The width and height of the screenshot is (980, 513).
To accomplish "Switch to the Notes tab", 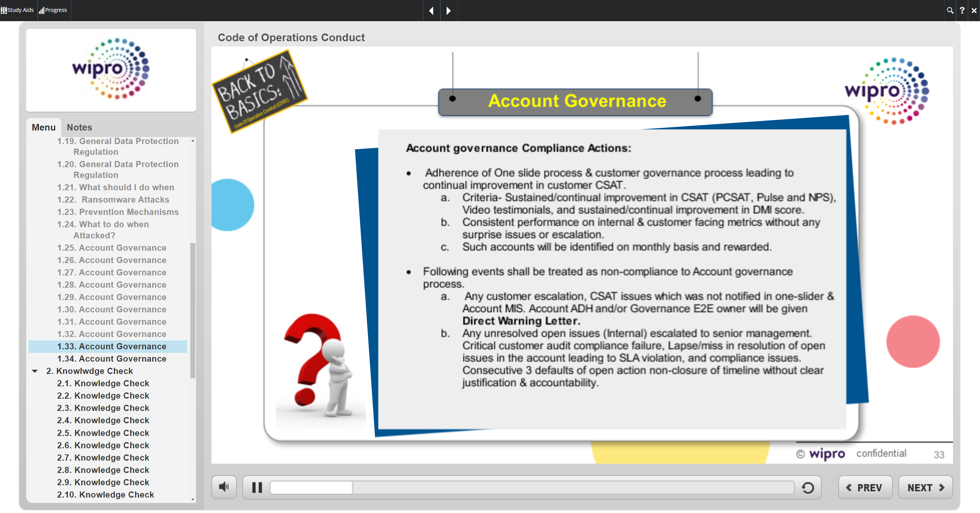I will (79, 127).
